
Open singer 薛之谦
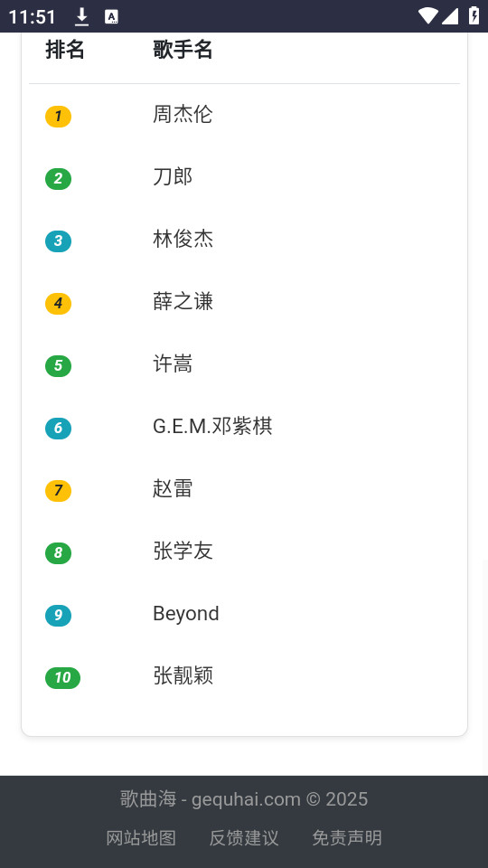click(x=183, y=302)
